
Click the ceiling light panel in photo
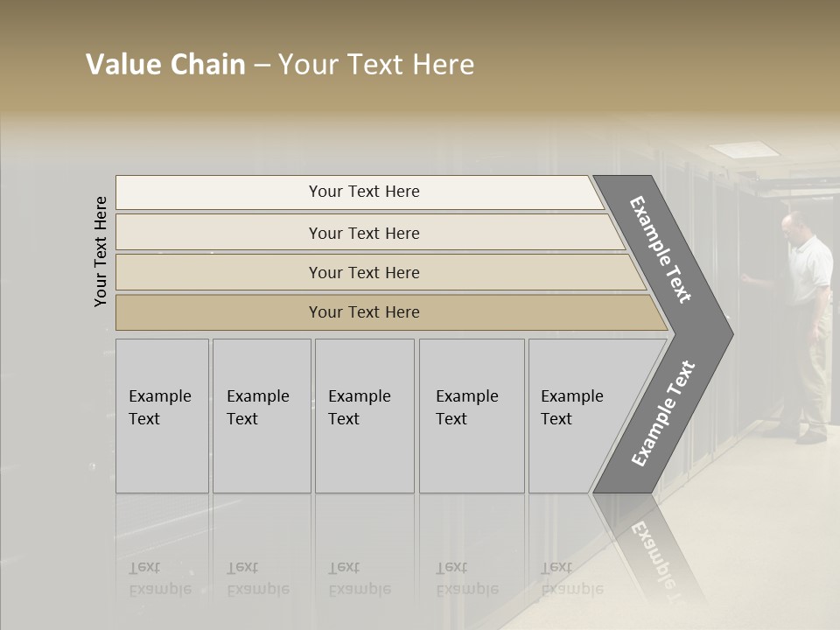742,150
